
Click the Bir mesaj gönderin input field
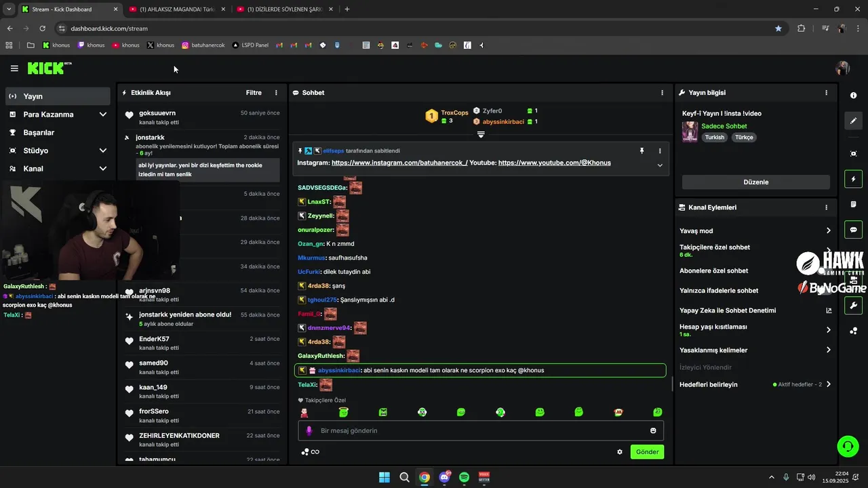click(481, 430)
